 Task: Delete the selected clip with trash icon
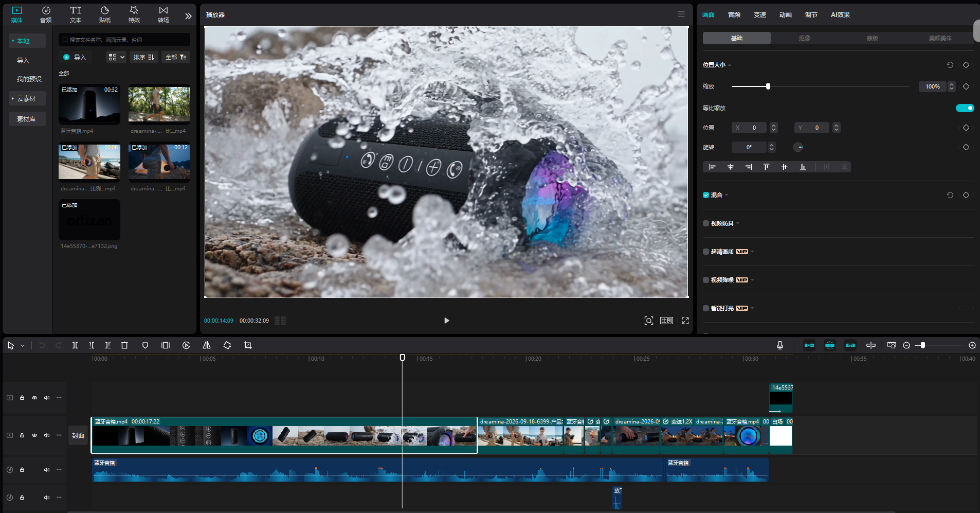pos(124,345)
